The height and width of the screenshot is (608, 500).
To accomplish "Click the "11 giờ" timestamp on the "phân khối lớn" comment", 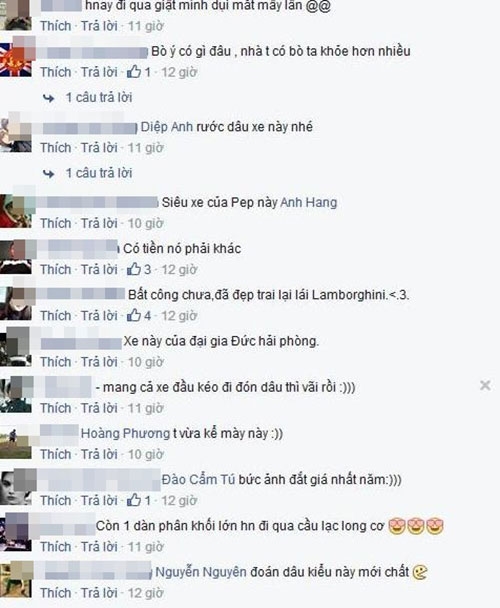I will click(x=145, y=547).
